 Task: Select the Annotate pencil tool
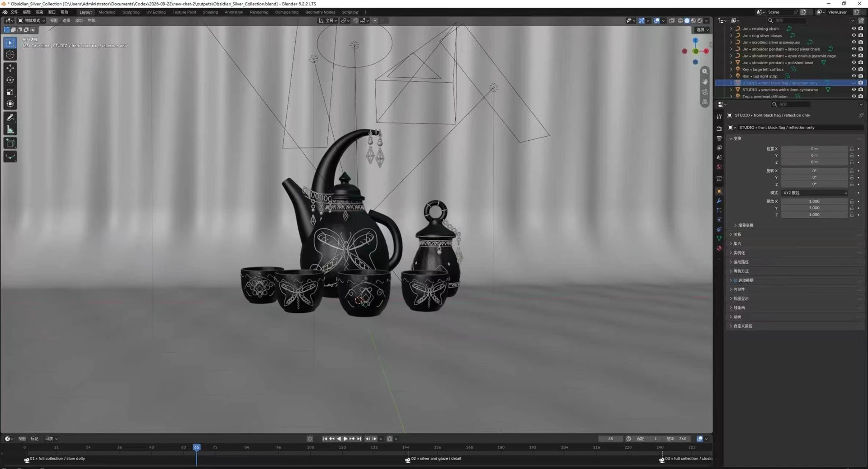10,118
